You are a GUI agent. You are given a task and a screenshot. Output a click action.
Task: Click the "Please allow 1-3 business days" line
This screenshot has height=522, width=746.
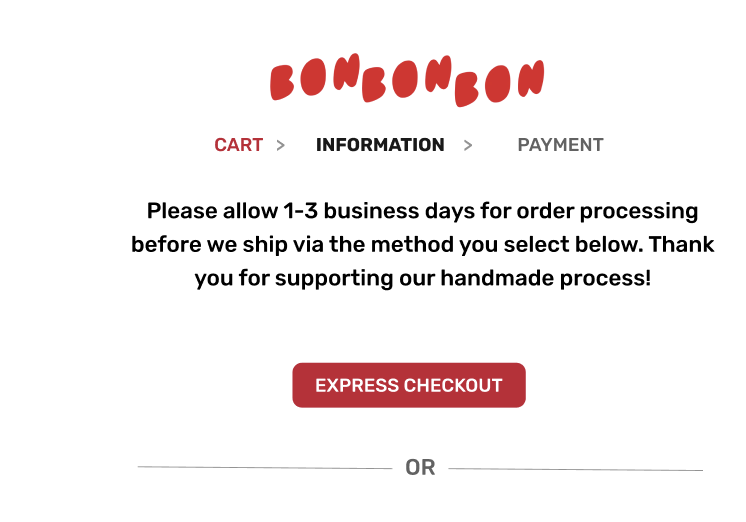[x=422, y=211]
